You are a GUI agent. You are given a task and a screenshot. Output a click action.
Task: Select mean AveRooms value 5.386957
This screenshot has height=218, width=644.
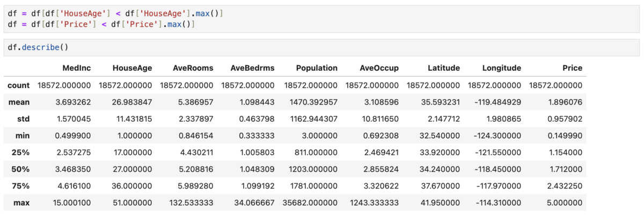tap(195, 102)
